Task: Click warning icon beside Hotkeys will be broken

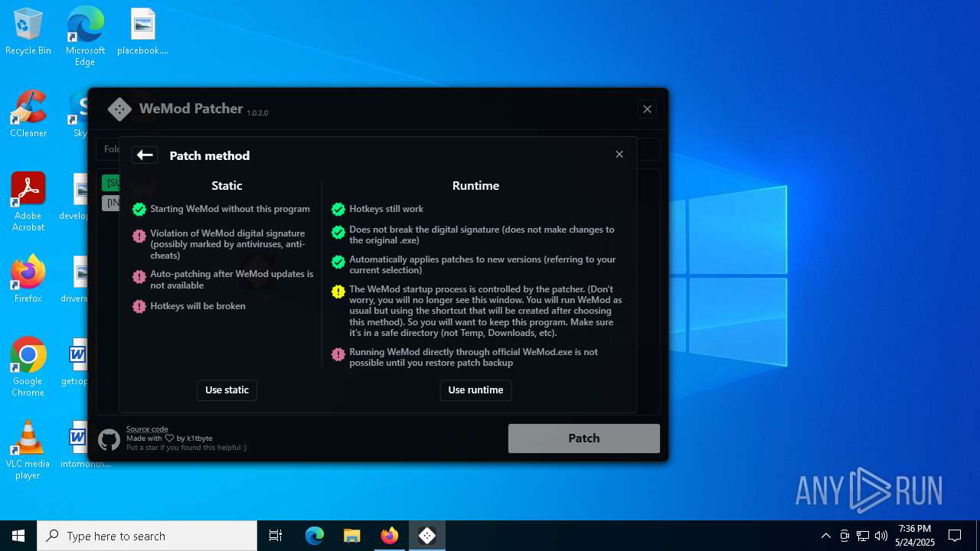Action: click(139, 306)
